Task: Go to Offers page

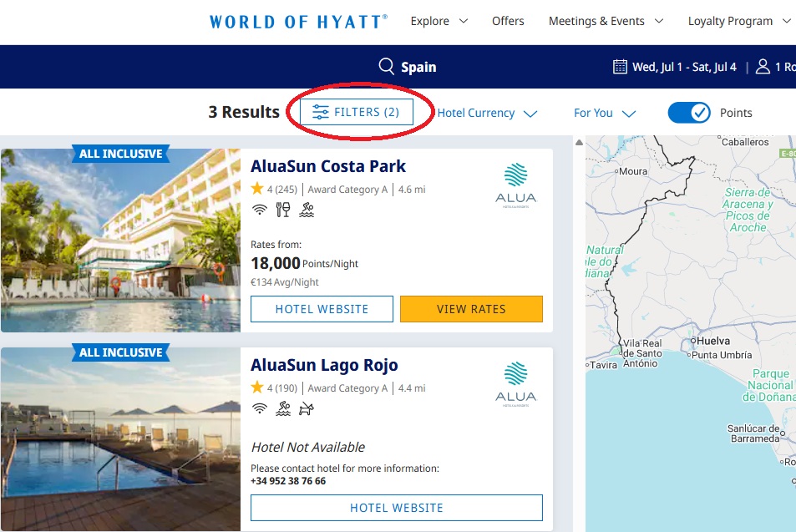Action: [508, 21]
